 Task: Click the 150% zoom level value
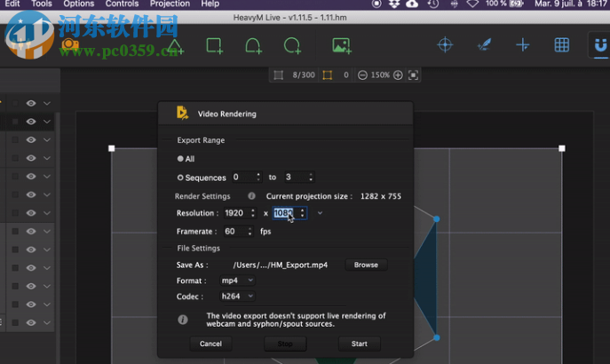coord(380,75)
